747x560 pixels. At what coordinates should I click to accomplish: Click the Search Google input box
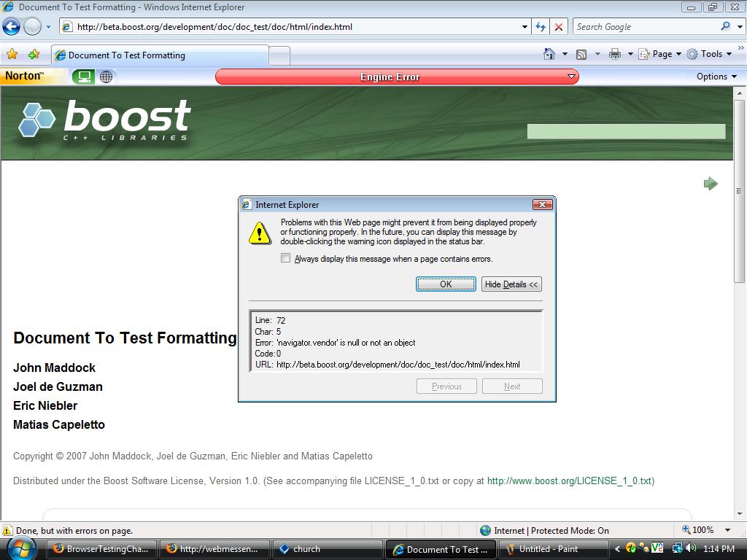click(646, 27)
